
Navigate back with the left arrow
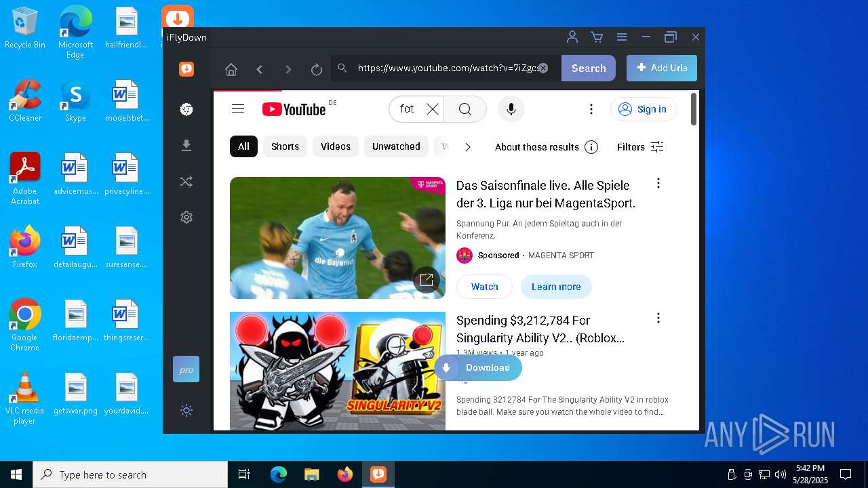click(260, 69)
